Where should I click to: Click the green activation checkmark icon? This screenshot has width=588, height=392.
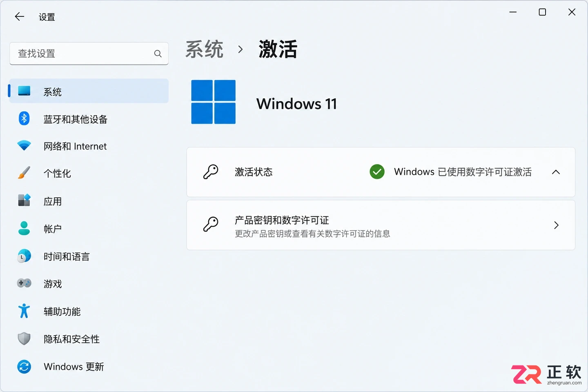377,172
